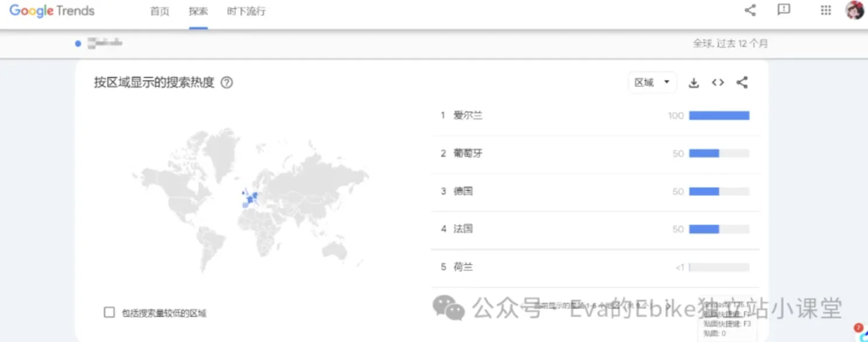Select the 爱尔兰 region row
Image resolution: width=868 pixels, height=342 pixels.
(468, 116)
